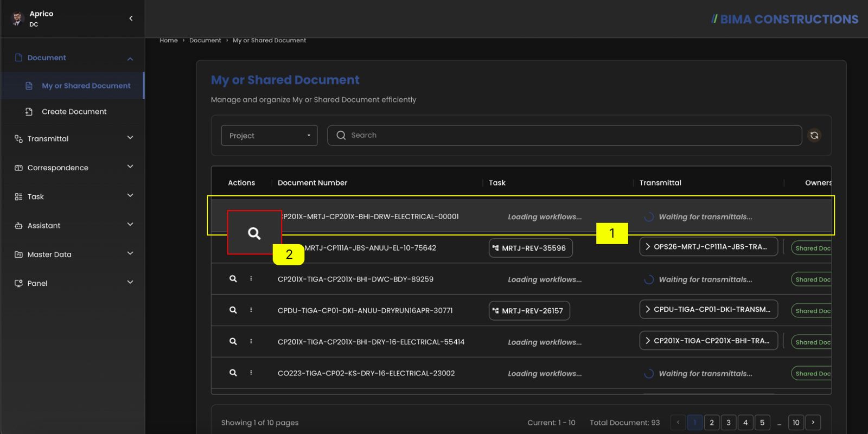868x434 pixels.
Task: Select My or Shared Document in sidebar
Action: tap(73, 86)
